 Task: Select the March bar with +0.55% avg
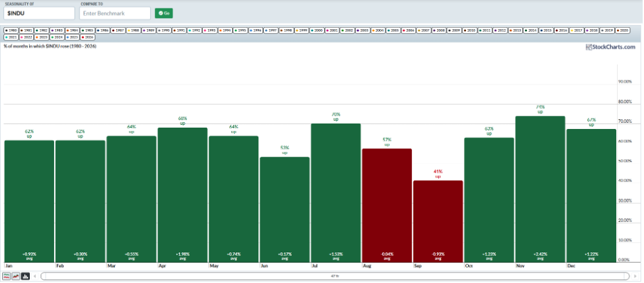(132, 200)
